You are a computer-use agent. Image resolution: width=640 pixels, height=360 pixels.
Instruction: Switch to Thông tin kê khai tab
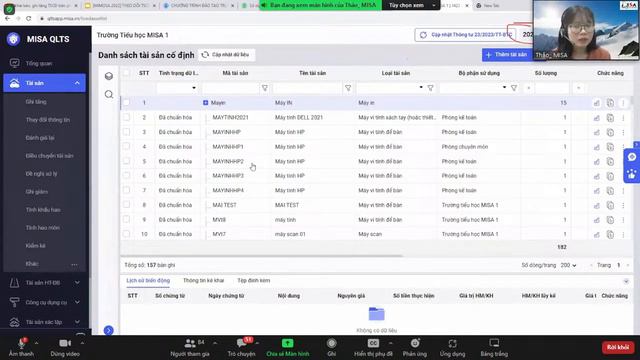click(x=203, y=281)
